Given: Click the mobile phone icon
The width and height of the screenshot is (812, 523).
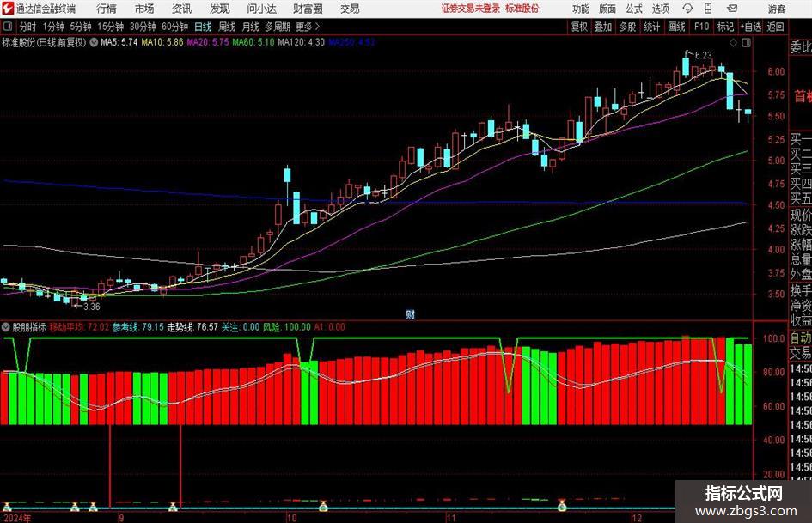Looking at the screenshot, I should point(708,9).
